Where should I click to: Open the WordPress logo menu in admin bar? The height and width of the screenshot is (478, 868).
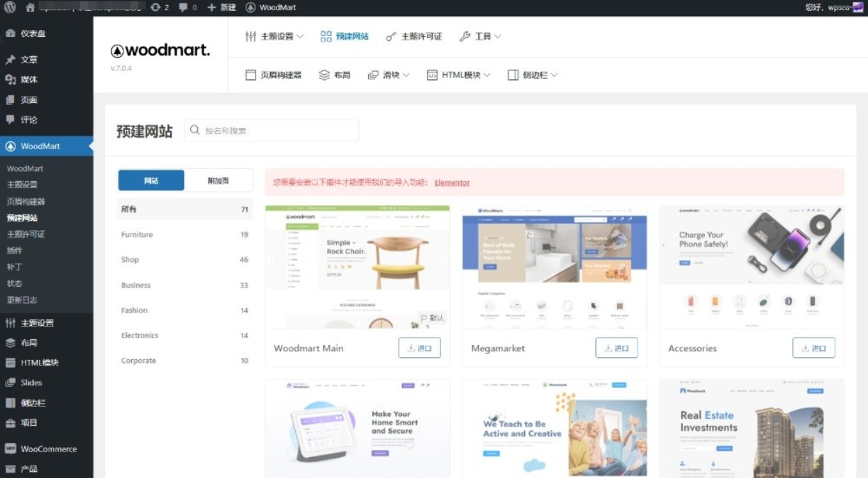10,7
